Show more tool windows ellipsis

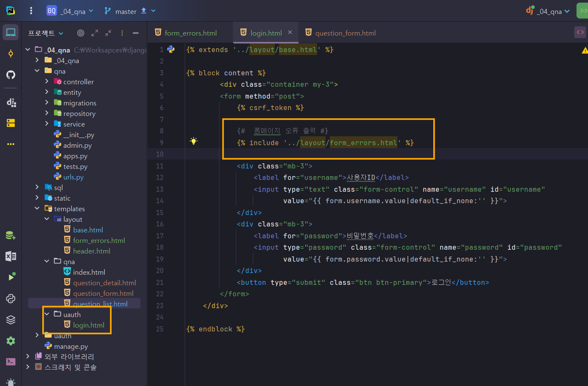point(11,144)
